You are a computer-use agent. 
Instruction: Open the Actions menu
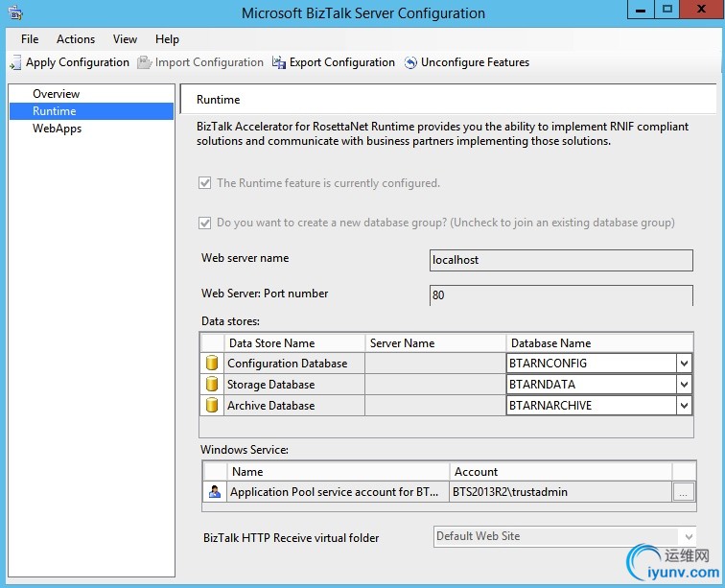point(76,39)
